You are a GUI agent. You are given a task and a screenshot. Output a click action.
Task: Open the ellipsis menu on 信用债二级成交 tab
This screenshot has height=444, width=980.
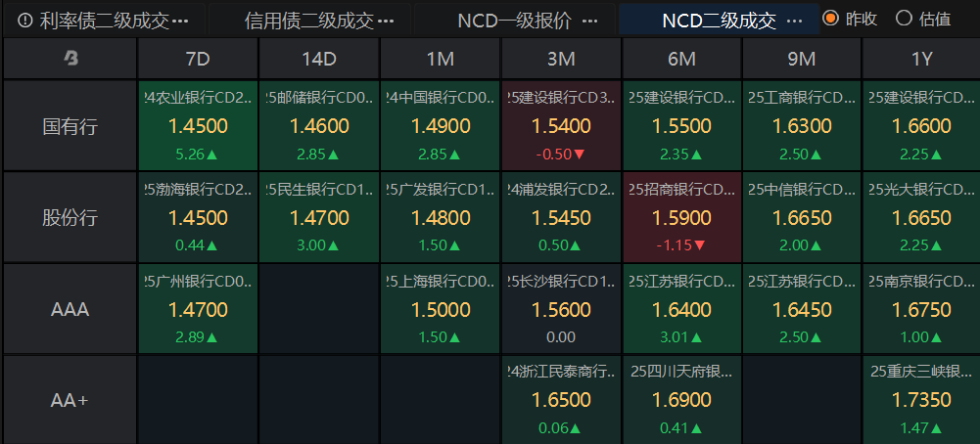pyautogui.click(x=386, y=21)
